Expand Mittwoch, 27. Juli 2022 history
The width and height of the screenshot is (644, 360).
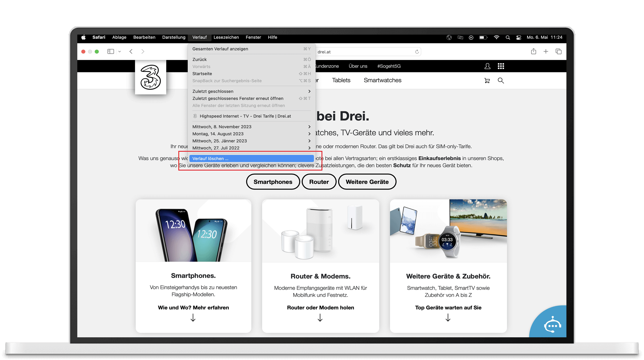pos(251,148)
